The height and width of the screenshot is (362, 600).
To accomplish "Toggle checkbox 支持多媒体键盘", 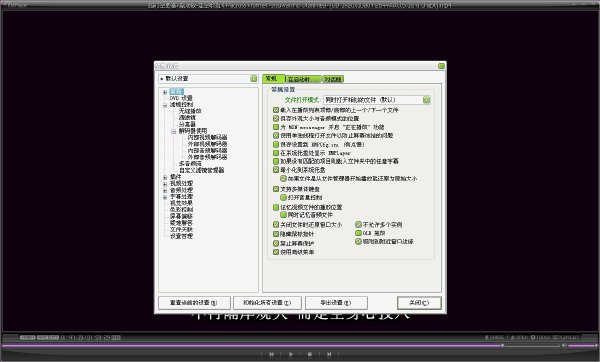I will (276, 189).
